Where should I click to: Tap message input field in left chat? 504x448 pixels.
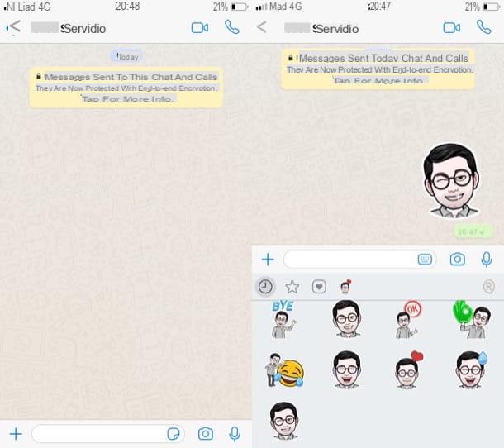click(x=108, y=434)
